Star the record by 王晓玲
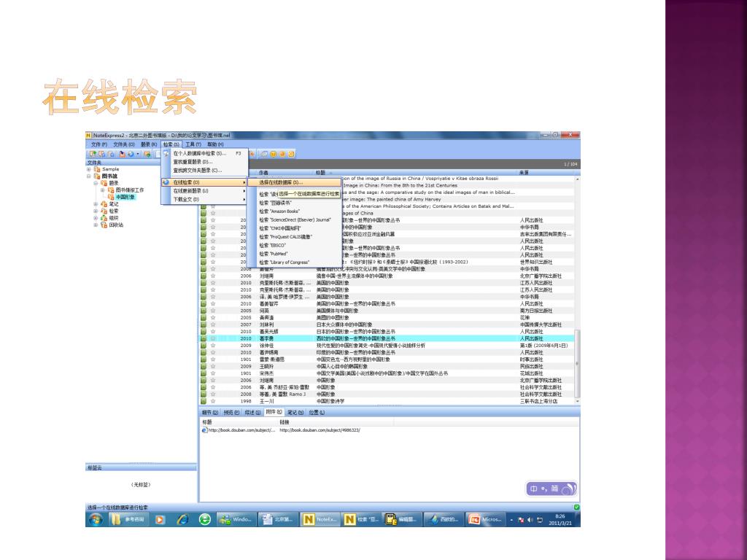 click(x=213, y=367)
